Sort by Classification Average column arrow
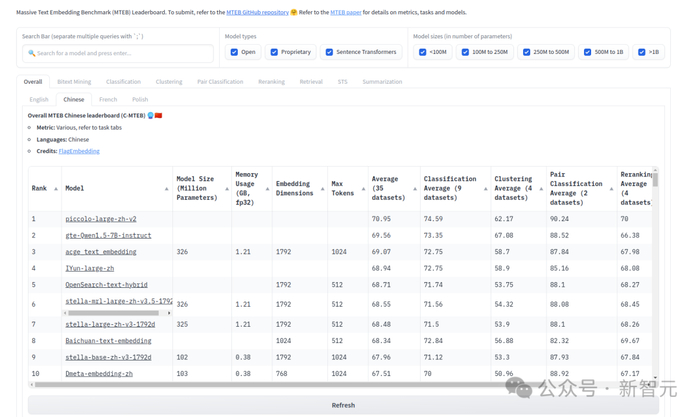Viewport: 700px width, 417px height. pyautogui.click(x=486, y=189)
